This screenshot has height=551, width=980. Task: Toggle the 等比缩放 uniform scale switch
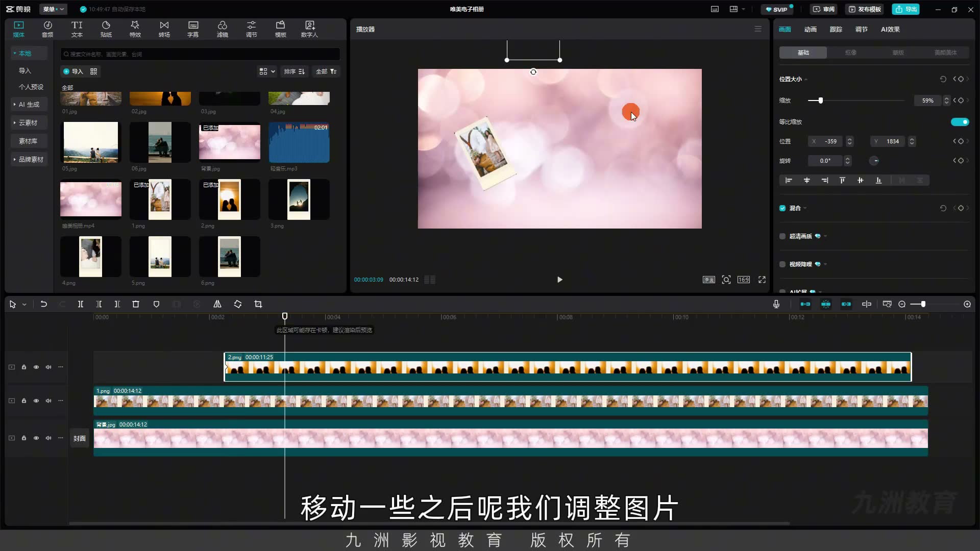tap(960, 122)
